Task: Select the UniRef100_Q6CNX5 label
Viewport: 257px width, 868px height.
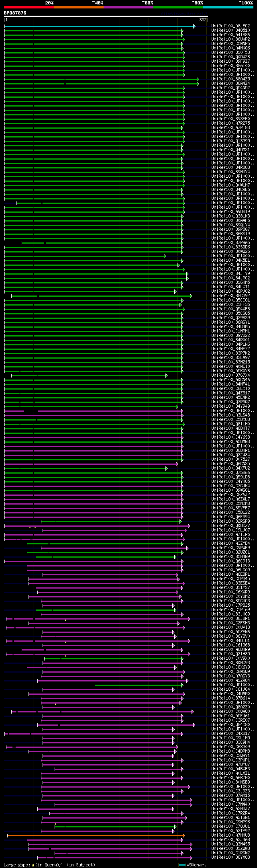Action: [230, 464]
